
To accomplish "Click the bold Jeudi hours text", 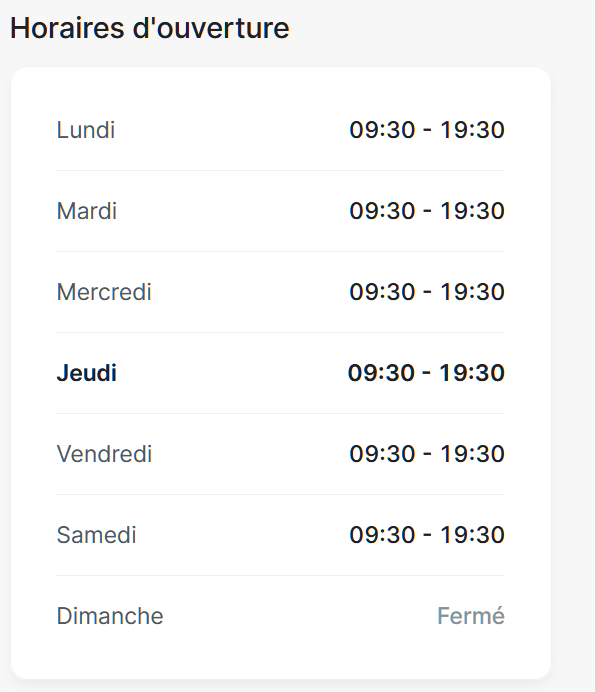I will pos(426,373).
